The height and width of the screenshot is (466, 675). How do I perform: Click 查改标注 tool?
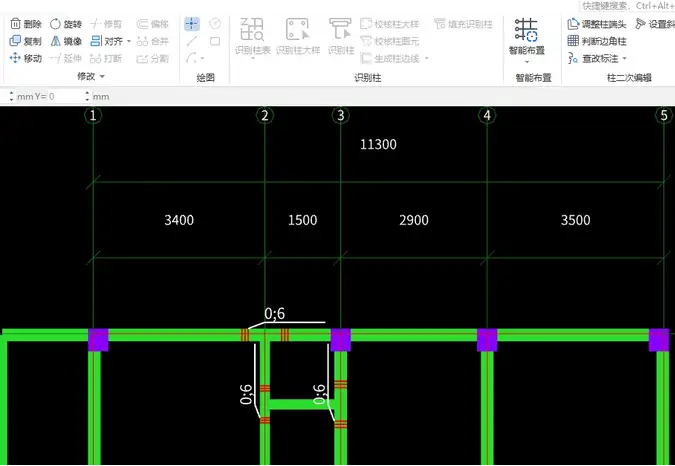pyautogui.click(x=593, y=58)
